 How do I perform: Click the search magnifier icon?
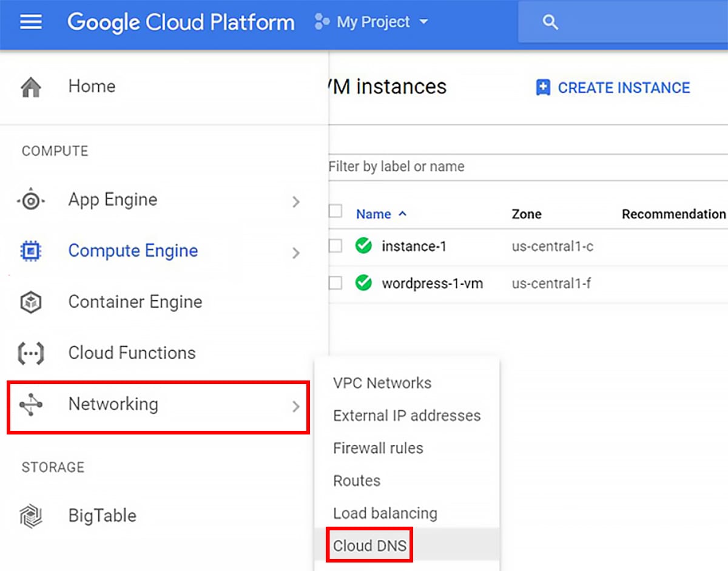(x=550, y=22)
